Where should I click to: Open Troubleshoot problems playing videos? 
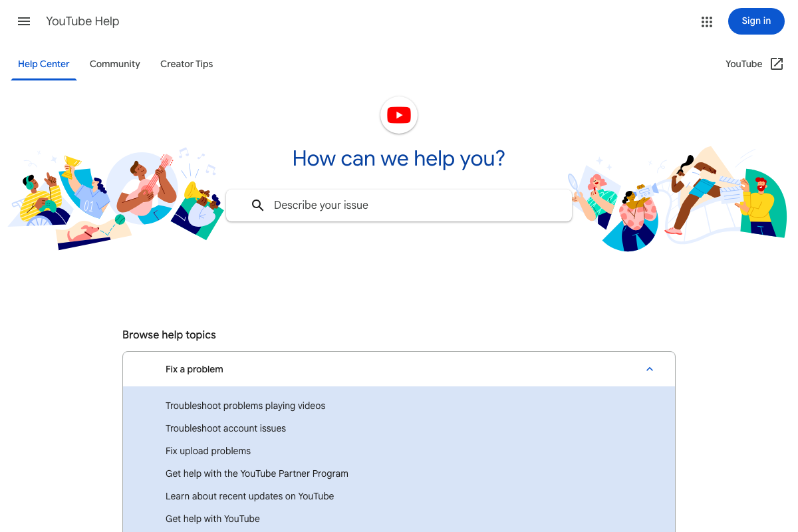(245, 406)
